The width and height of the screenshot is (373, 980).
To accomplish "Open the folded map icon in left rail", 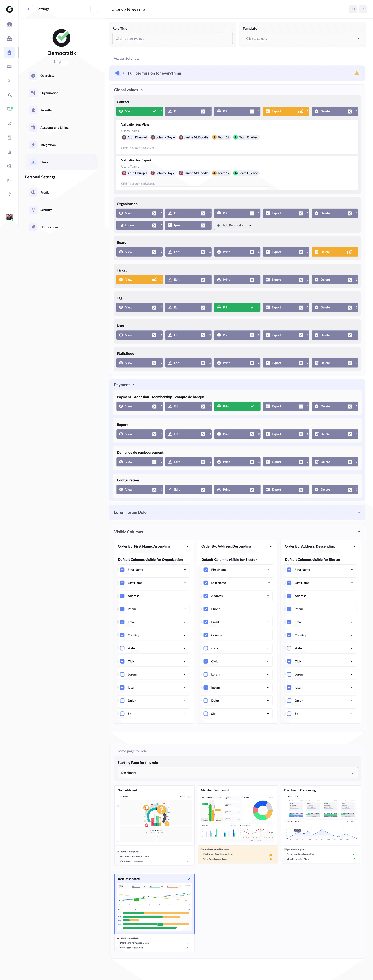I will coord(9,152).
